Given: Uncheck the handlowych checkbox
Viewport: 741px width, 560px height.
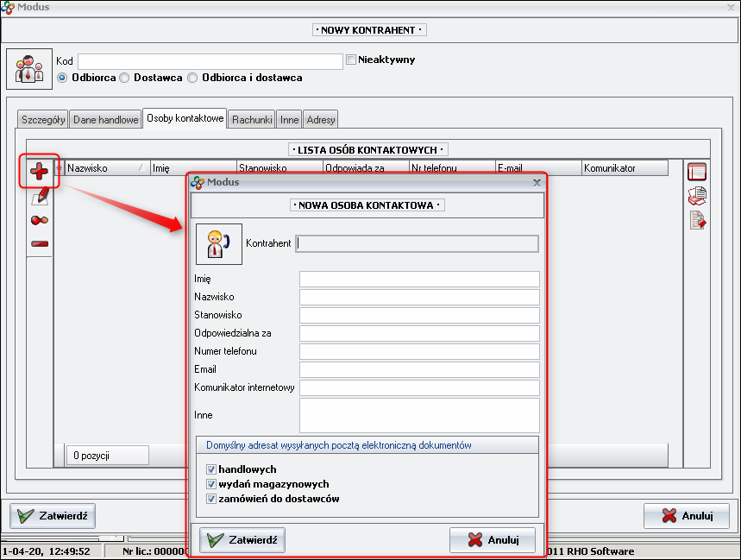Looking at the screenshot, I should coord(211,469).
